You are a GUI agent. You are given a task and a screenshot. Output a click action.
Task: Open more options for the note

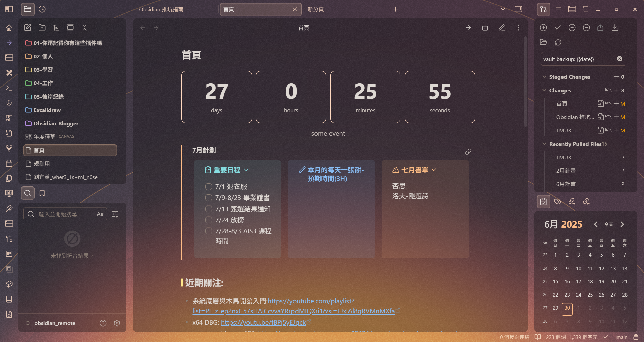[519, 27]
